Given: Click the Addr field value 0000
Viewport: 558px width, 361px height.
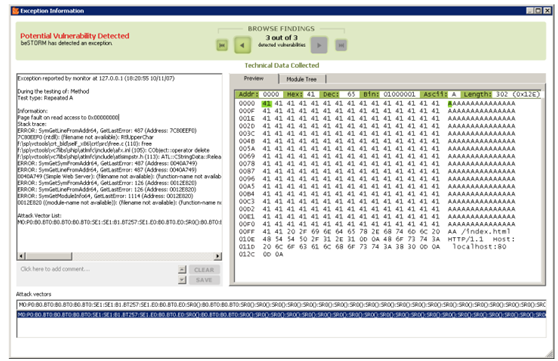Looking at the screenshot, I should (271, 94).
